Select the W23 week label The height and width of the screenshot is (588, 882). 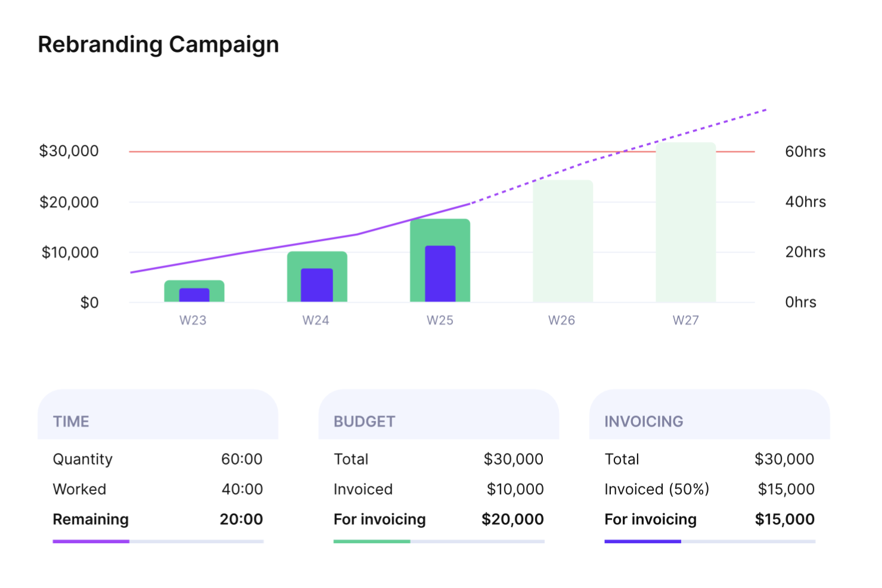click(x=193, y=321)
